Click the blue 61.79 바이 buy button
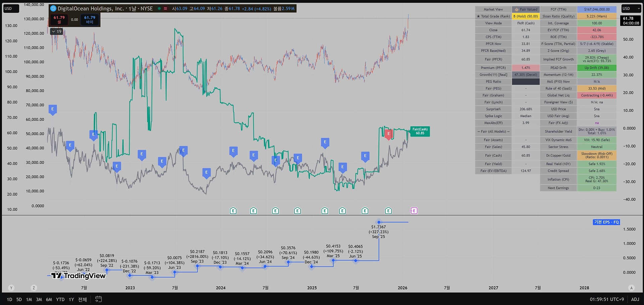This screenshot has width=644, height=305. click(90, 19)
